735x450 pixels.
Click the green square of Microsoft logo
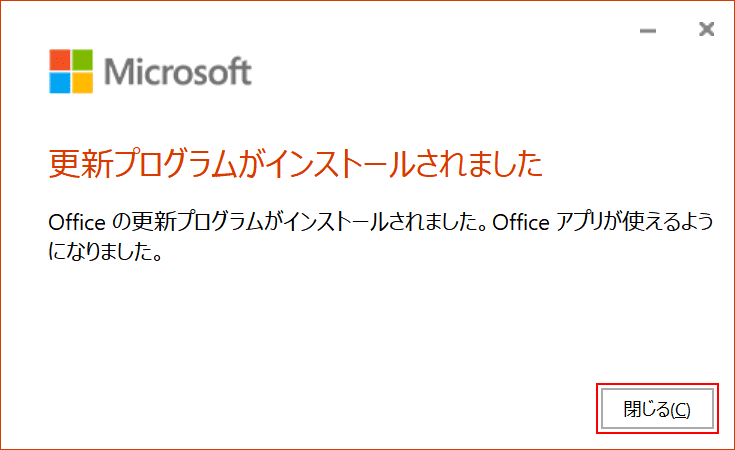click(84, 59)
